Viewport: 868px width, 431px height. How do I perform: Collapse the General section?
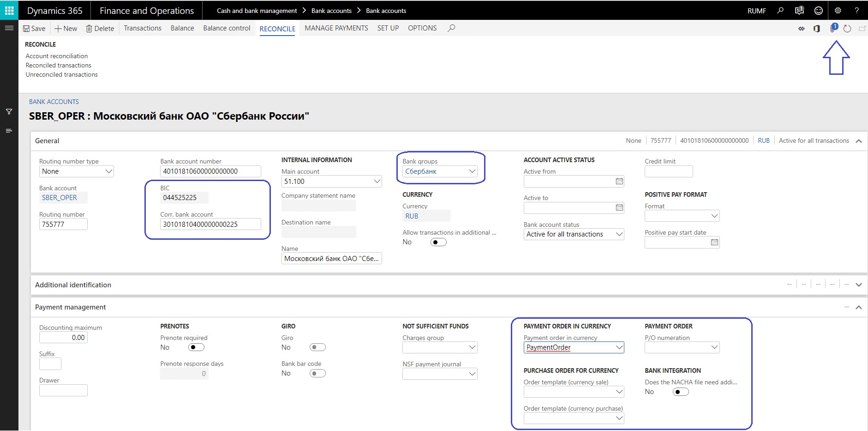coord(859,141)
